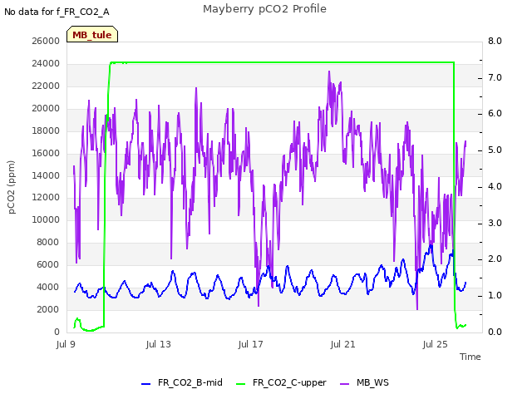Click the blue FR_CO2_B-mid legend swatch
This screenshot has width=532, height=399.
click(x=146, y=384)
